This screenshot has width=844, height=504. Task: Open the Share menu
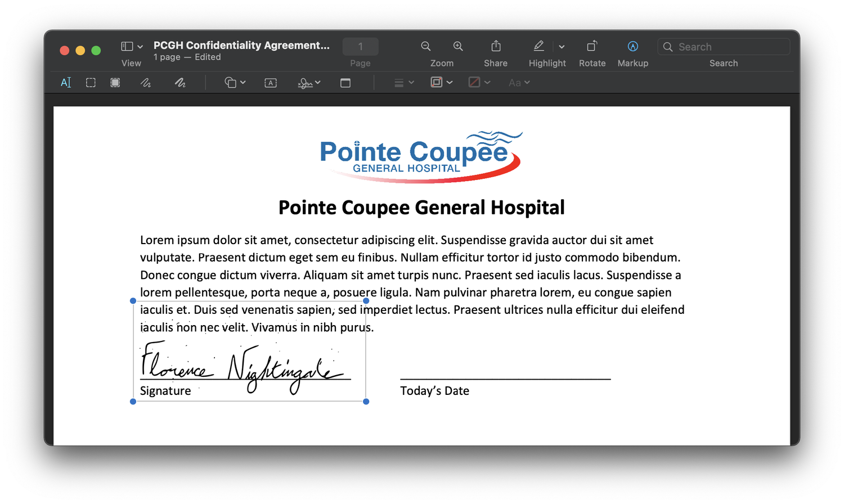tap(496, 46)
